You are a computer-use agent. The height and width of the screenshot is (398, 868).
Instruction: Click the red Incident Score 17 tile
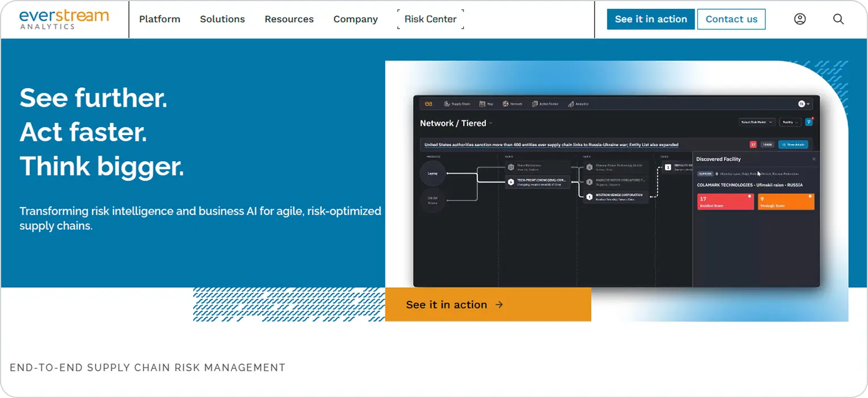(726, 202)
